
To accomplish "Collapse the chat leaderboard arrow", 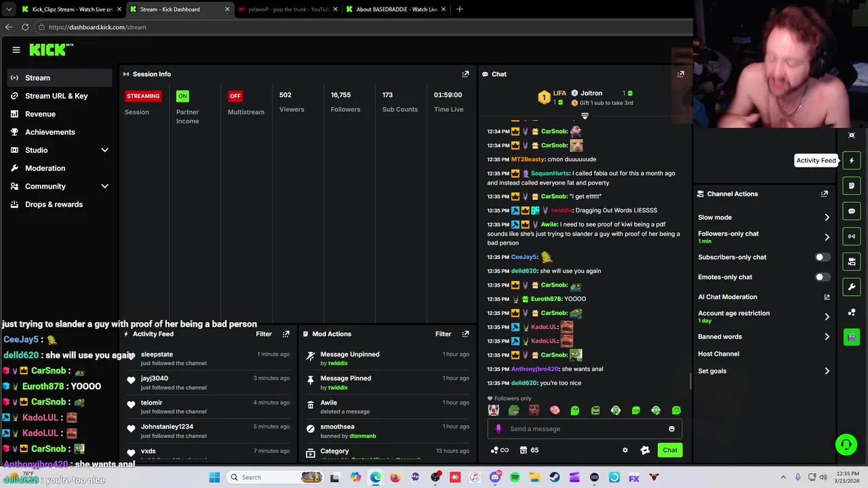I will tap(585, 117).
